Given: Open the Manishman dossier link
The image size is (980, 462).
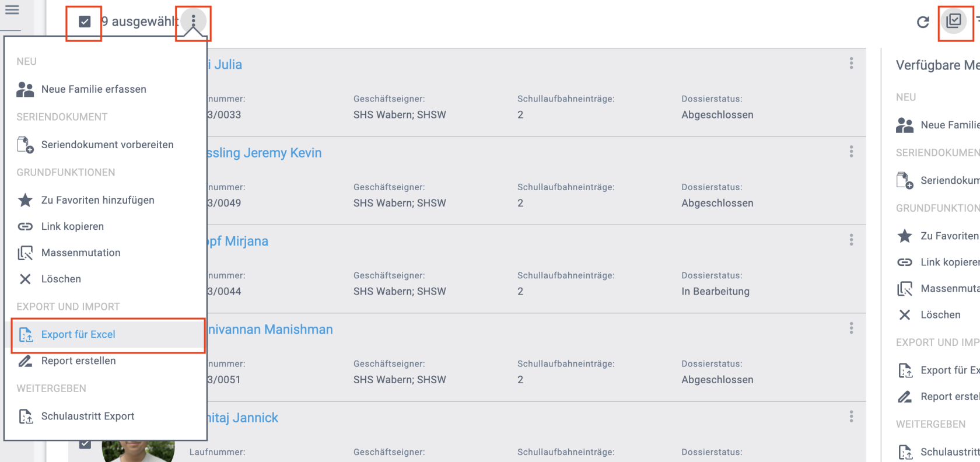Looking at the screenshot, I should tap(270, 330).
